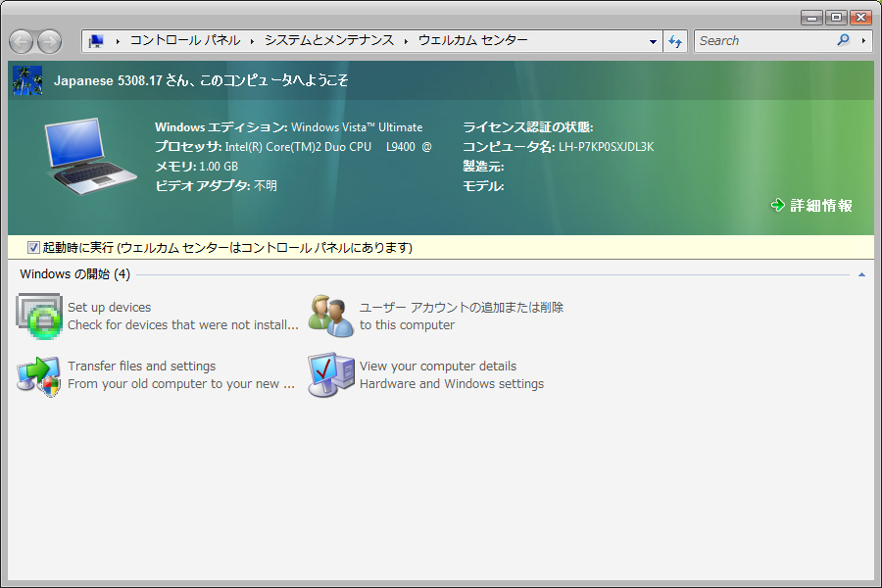This screenshot has height=588, width=882.
Task: Click the user account palm tree picture
Action: tap(27, 80)
